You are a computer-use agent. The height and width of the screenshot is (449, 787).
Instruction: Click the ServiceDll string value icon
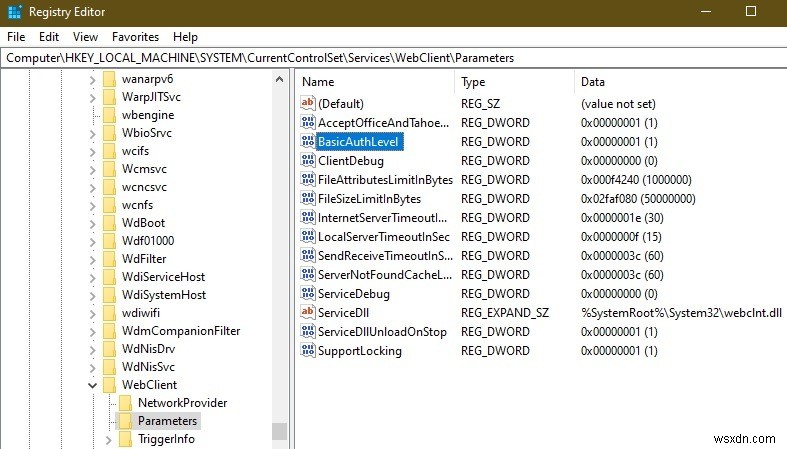pyautogui.click(x=308, y=312)
